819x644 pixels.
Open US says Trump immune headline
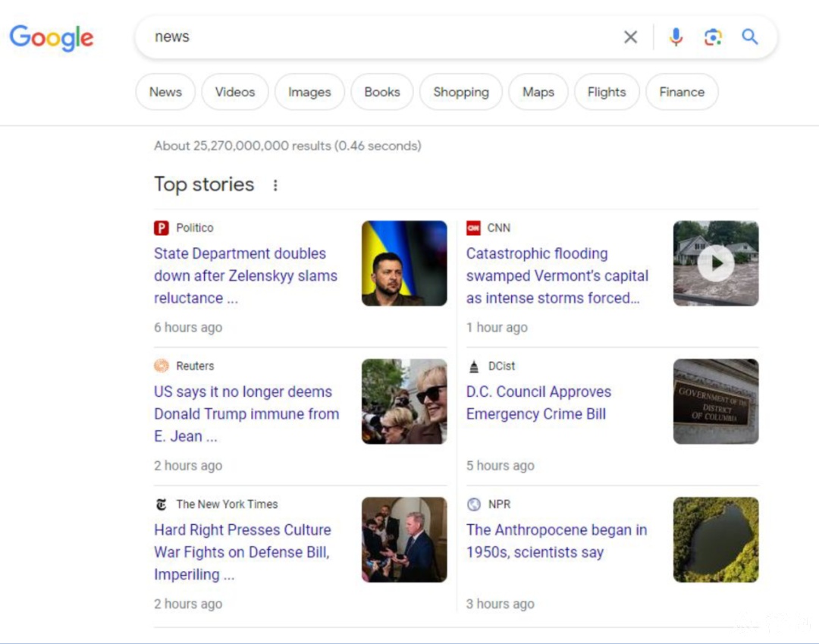coord(246,413)
